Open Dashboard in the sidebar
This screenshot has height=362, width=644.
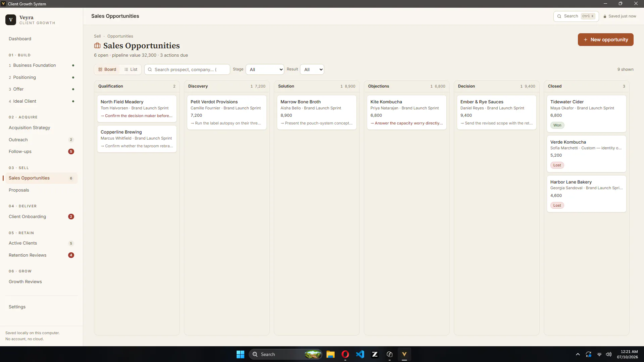click(20, 39)
